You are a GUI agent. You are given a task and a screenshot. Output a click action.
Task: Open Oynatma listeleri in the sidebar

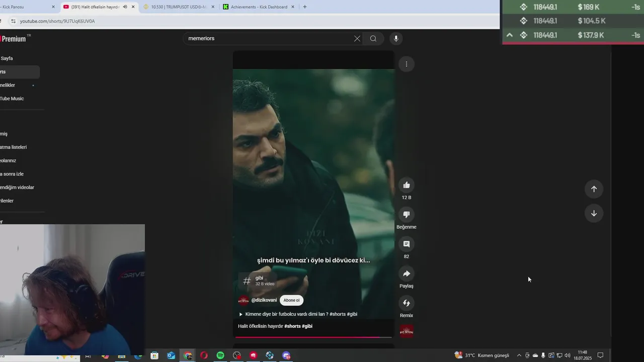click(x=19, y=147)
